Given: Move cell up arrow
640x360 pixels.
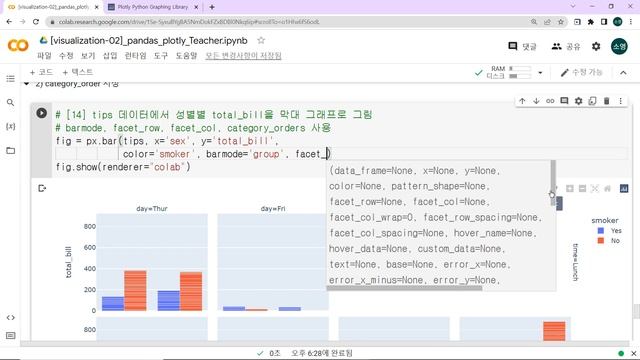Looking at the screenshot, I should pos(522,101).
